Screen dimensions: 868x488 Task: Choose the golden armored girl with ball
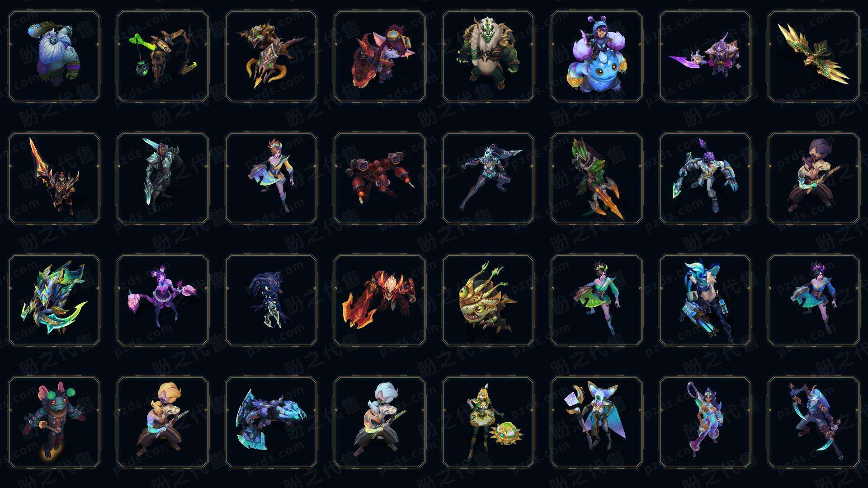click(x=488, y=422)
